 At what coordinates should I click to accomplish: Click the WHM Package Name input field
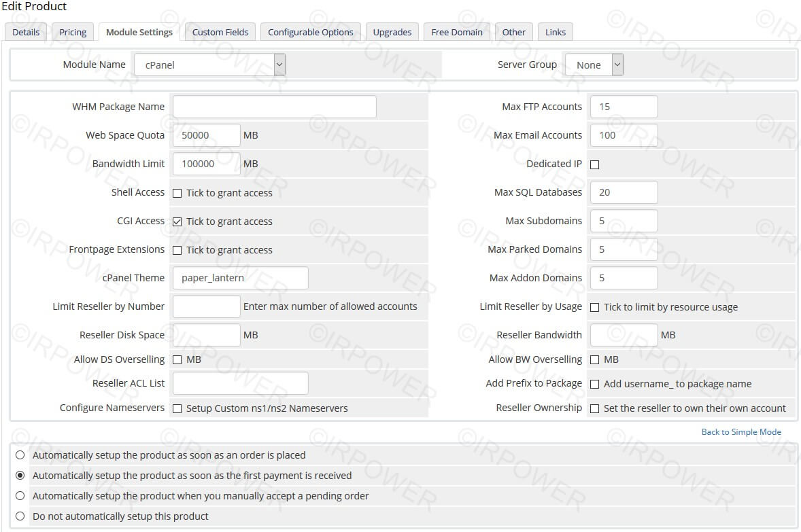click(274, 107)
